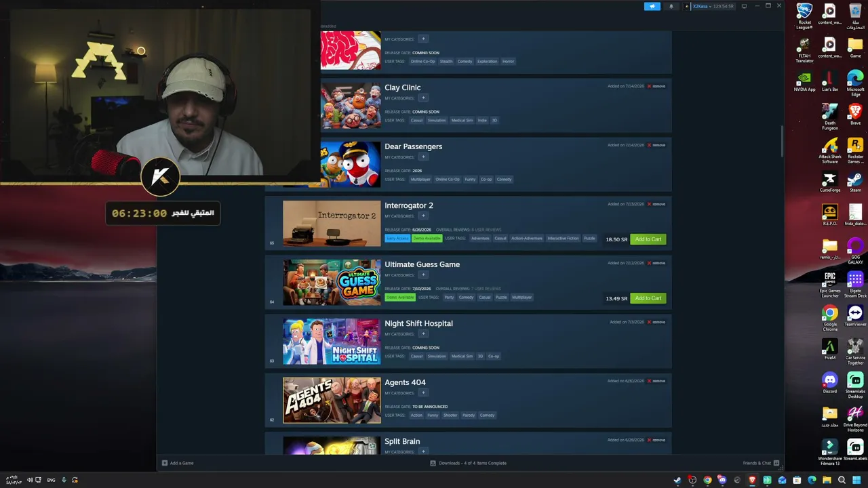The height and width of the screenshot is (488, 868).
Task: Select the Parody tag on Agents 404
Action: pyautogui.click(x=469, y=415)
